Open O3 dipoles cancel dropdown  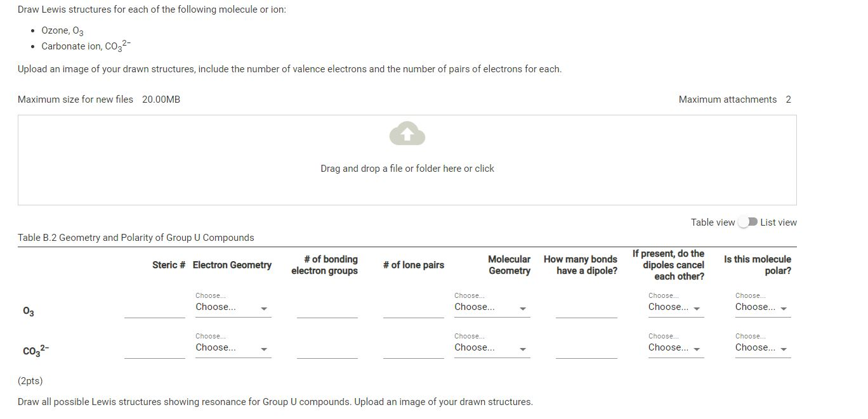pyautogui.click(x=676, y=307)
